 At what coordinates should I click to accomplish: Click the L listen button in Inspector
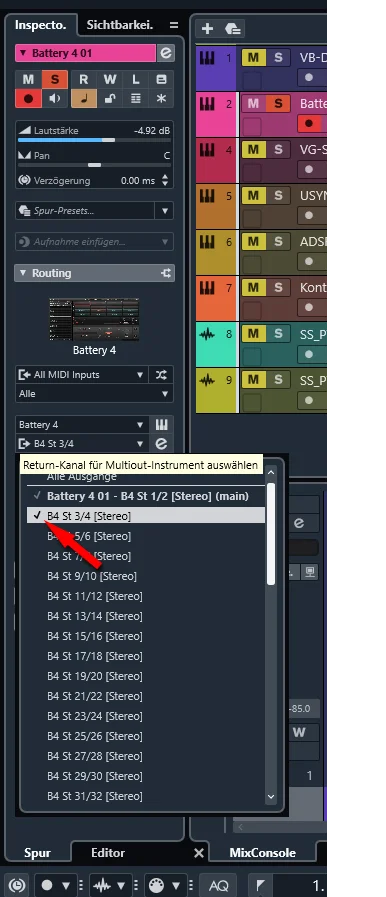pos(136,80)
